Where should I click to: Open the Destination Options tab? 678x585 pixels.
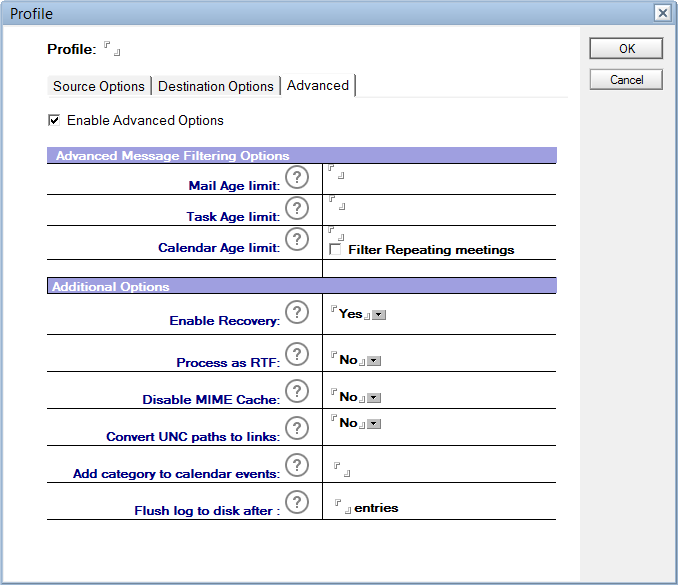(215, 86)
